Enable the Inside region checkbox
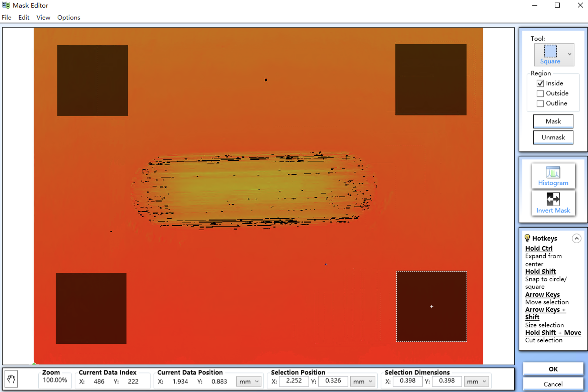This screenshot has height=392, width=588. (x=540, y=83)
